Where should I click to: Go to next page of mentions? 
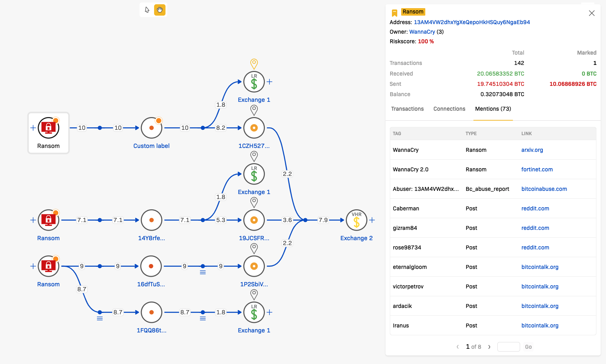[x=489, y=347]
